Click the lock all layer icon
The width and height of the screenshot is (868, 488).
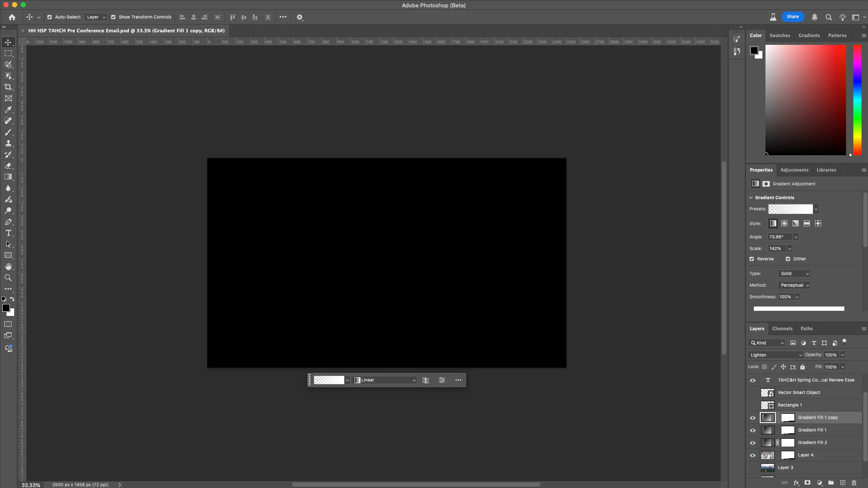coord(803,367)
